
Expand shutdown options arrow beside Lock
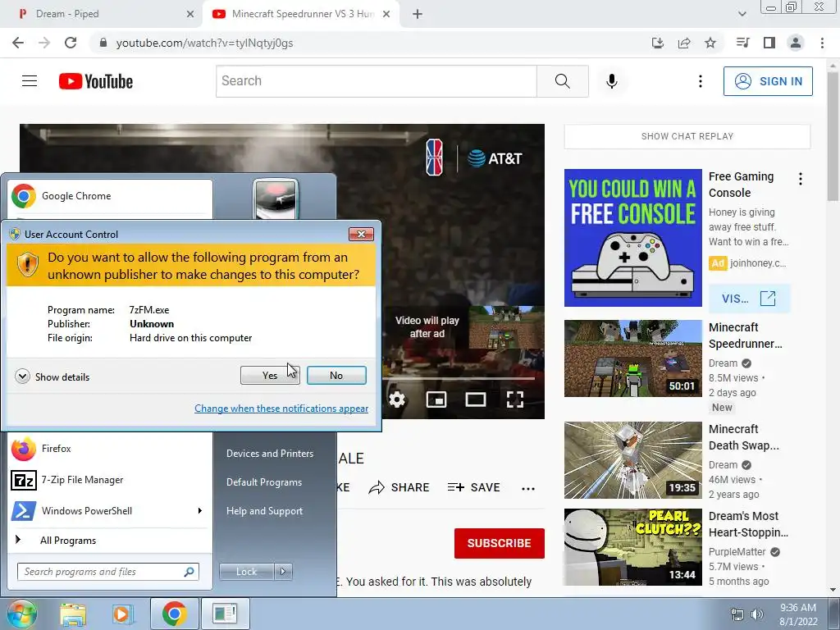click(283, 572)
